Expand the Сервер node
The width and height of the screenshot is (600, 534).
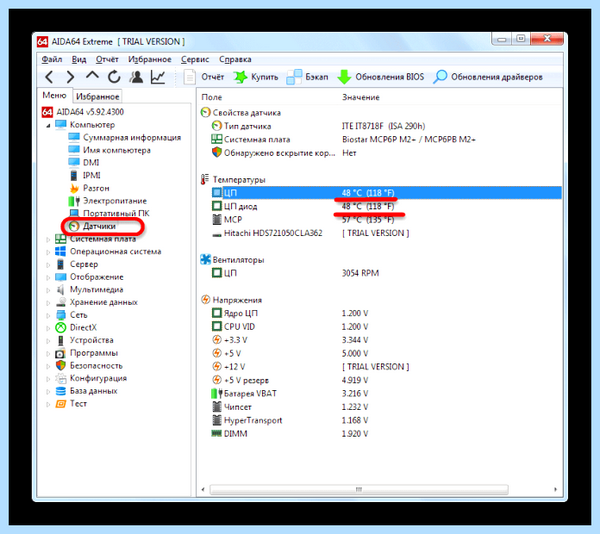coord(48,265)
